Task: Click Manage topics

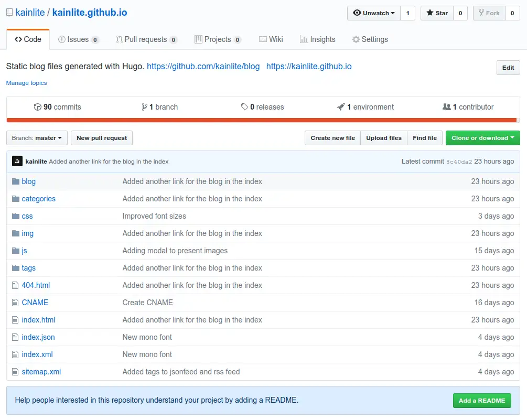Action: tap(27, 83)
